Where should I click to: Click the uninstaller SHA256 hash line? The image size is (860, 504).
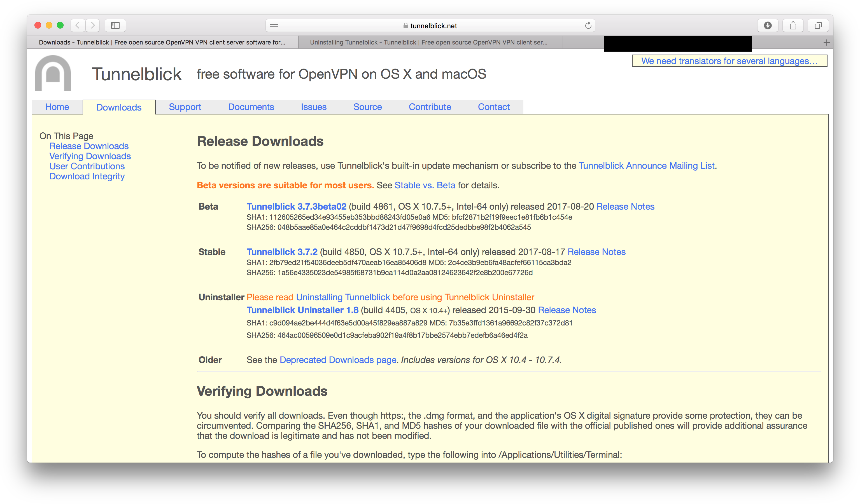click(387, 335)
